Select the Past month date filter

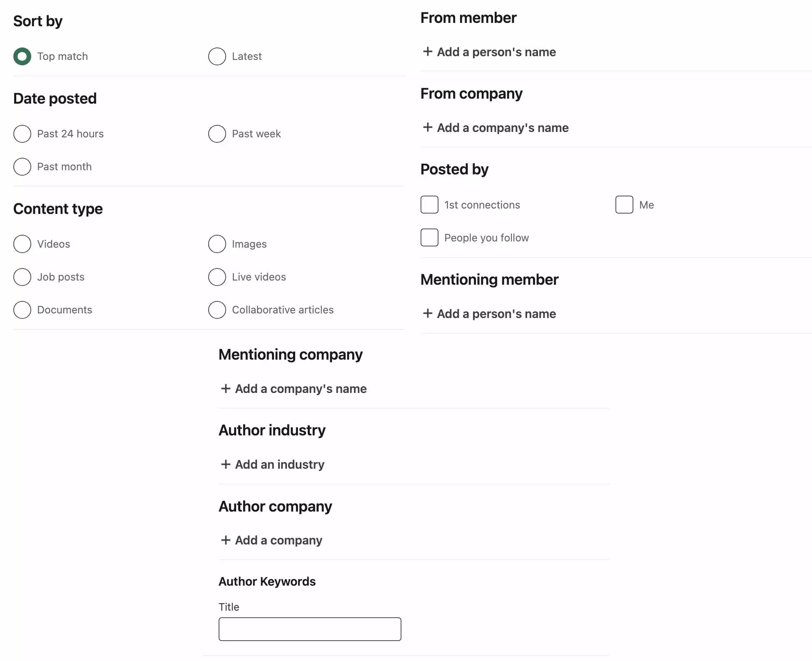tap(22, 166)
